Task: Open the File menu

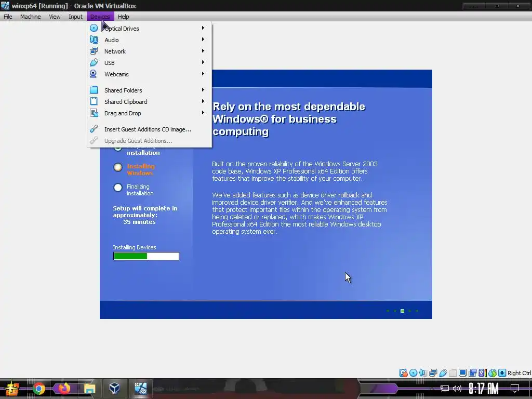Action: pyautogui.click(x=8, y=17)
